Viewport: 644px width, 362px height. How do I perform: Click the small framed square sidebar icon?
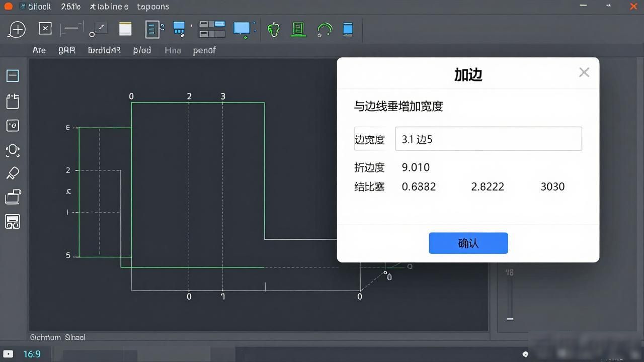[13, 125]
